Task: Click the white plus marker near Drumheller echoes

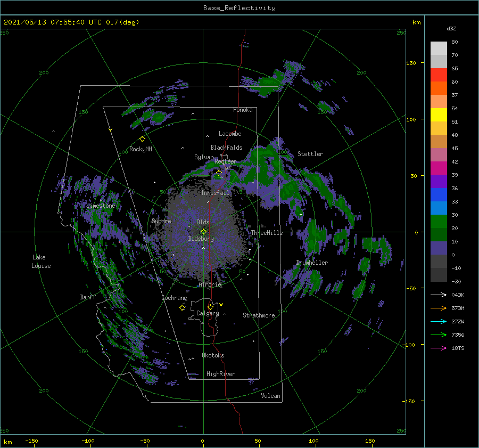Action: click(x=301, y=214)
